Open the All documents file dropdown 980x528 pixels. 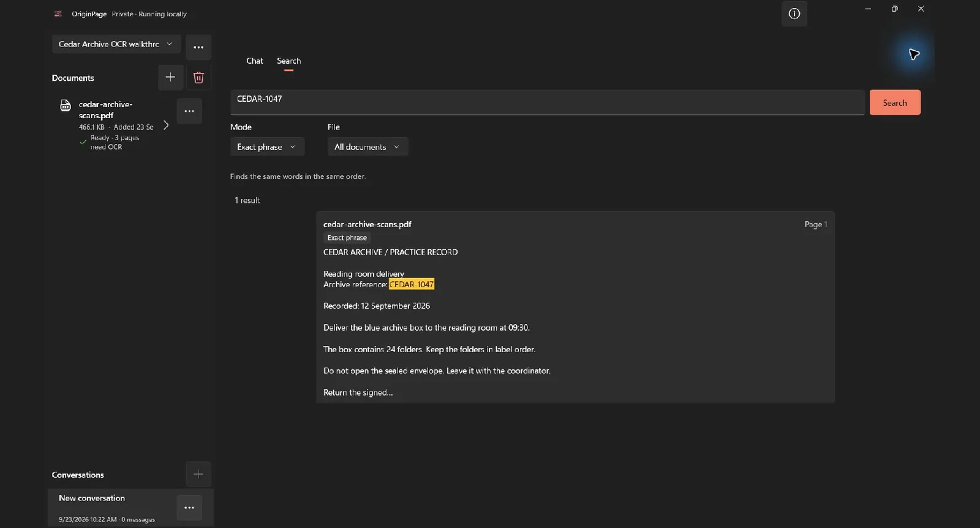click(x=367, y=147)
